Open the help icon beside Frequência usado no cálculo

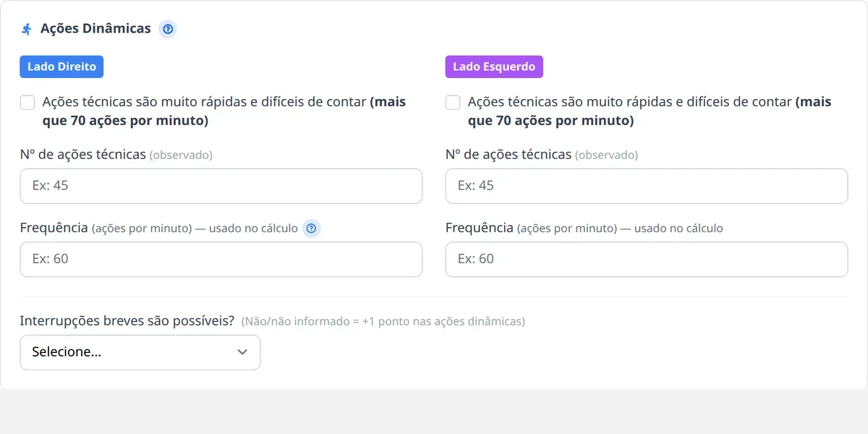tap(311, 229)
